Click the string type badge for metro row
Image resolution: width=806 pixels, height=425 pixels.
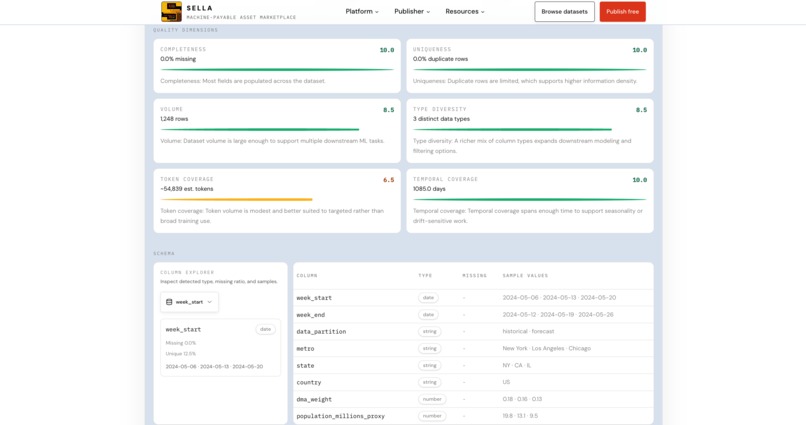tap(429, 348)
